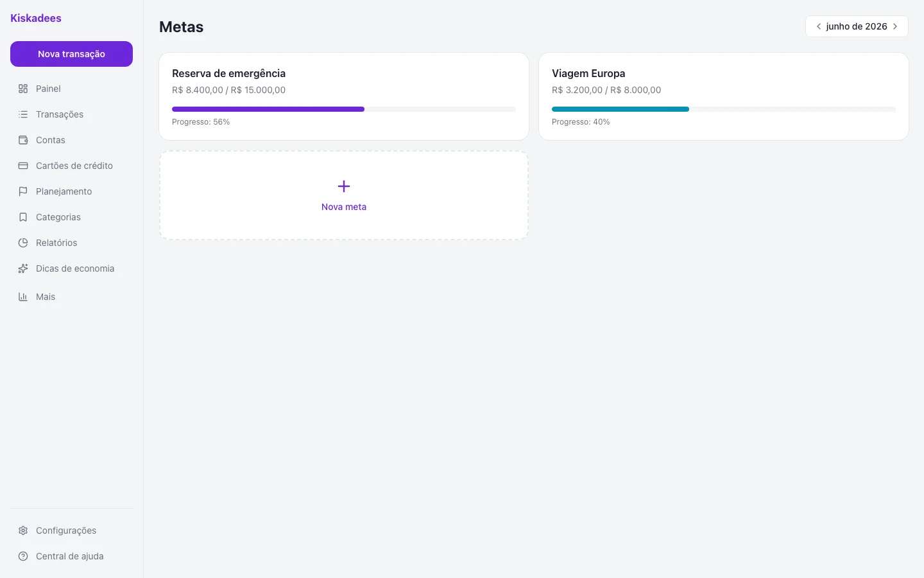The width and height of the screenshot is (924, 578).
Task: Expand the Mais menu entry
Action: (x=71, y=297)
